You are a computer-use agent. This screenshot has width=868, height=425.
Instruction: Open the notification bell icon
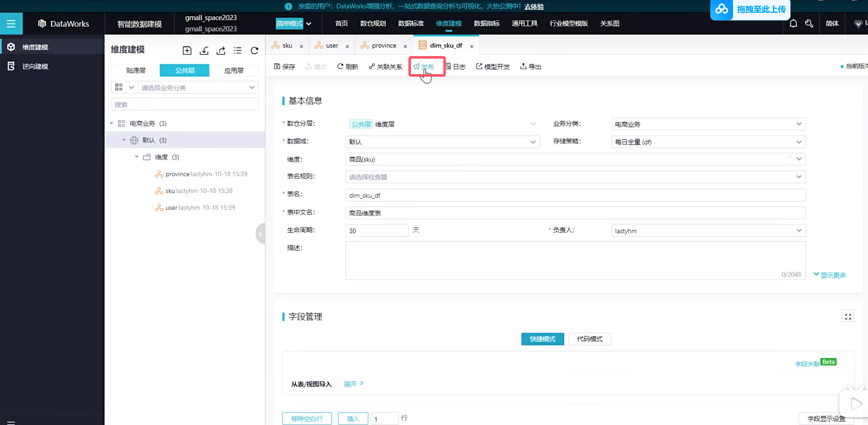click(x=793, y=24)
